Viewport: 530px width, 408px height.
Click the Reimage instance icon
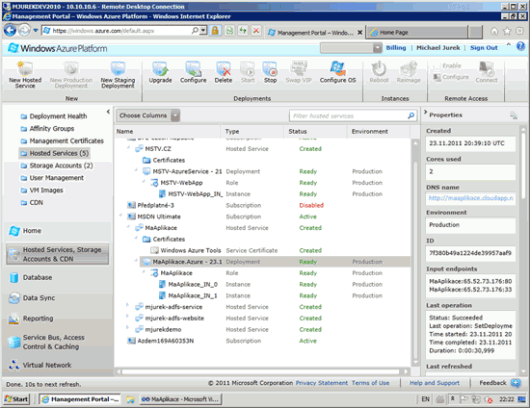(408, 69)
